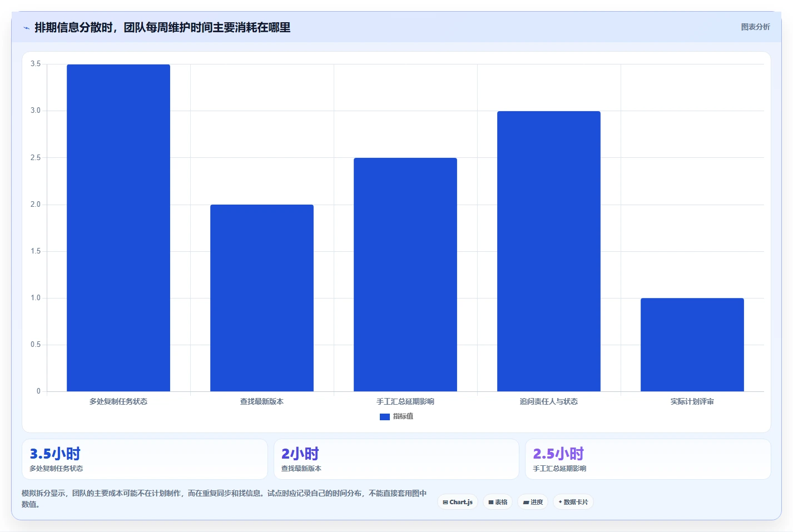Click 查找最新版本 caption in second card

point(301,469)
